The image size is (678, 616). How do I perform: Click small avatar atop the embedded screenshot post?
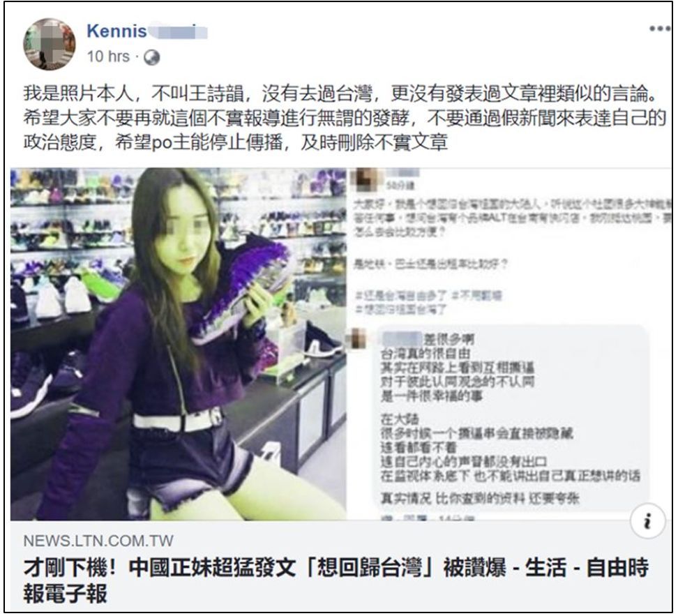tap(365, 181)
